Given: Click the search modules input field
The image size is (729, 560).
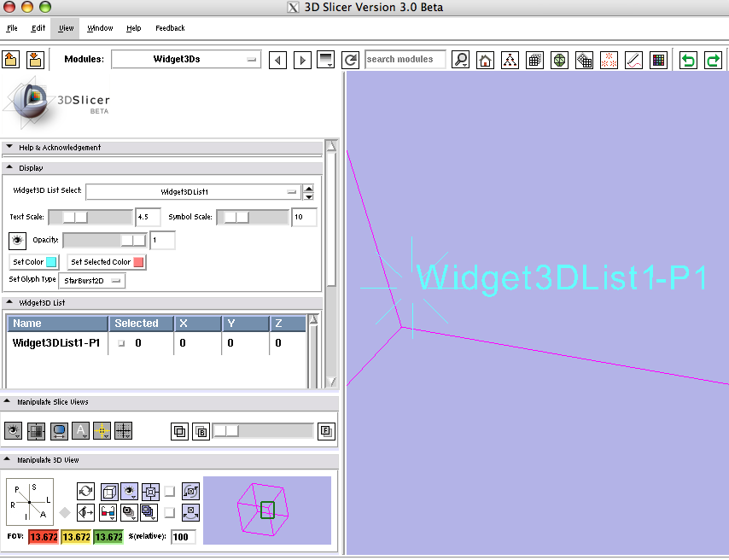Looking at the screenshot, I should pos(405,60).
